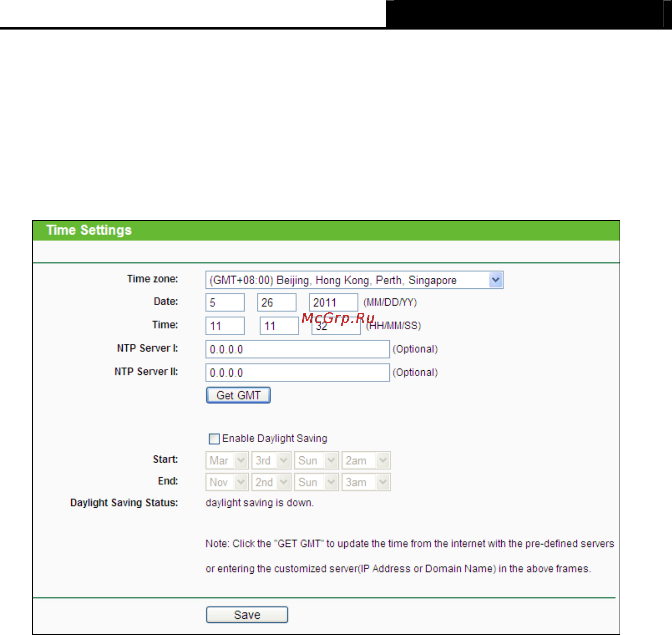Open the Start week dropdown showing 3rd

271,460
